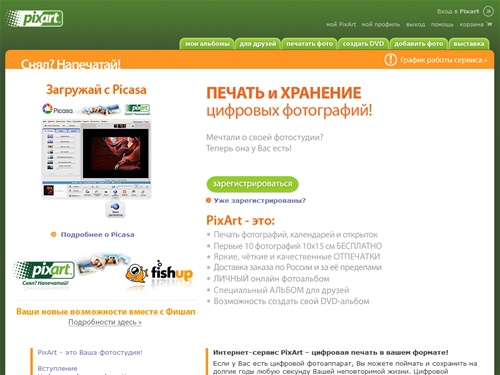This screenshot has width=500, height=375.
Task: Open the shopping cart icon
Action: [489, 24]
